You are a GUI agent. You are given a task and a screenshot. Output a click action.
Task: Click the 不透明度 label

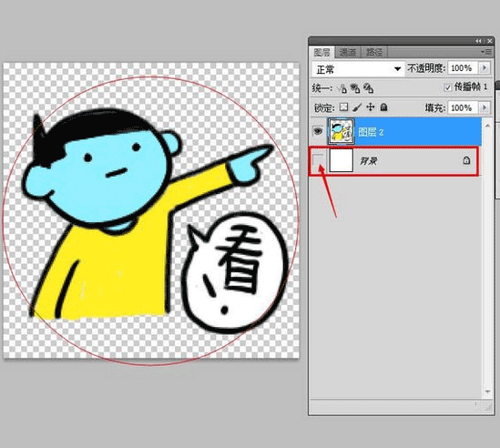click(426, 68)
